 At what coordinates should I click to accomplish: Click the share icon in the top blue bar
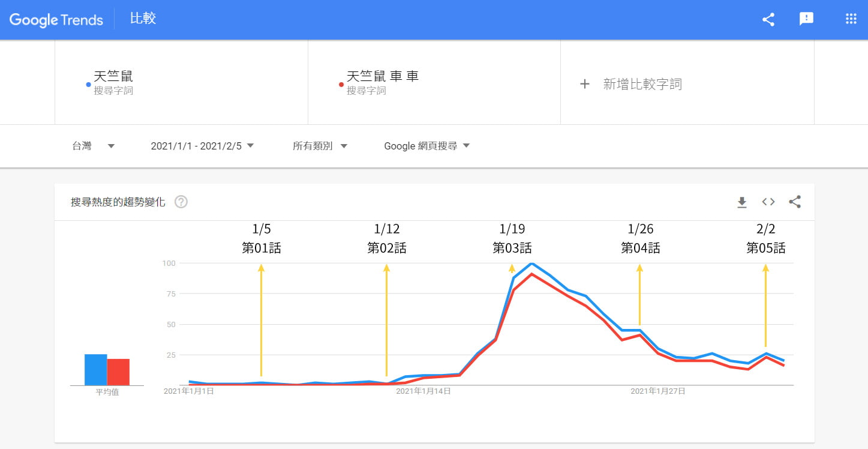point(768,19)
